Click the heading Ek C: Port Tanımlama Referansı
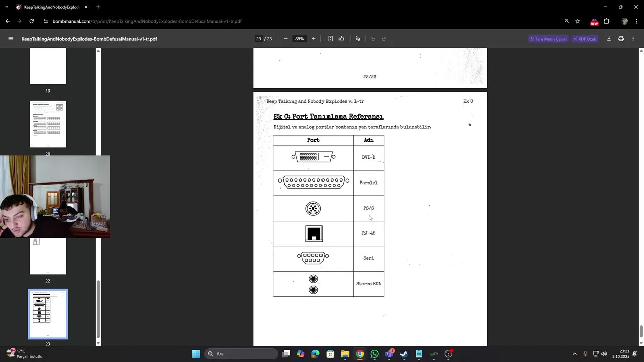Viewport: 644px width, 362px height. tap(328, 117)
